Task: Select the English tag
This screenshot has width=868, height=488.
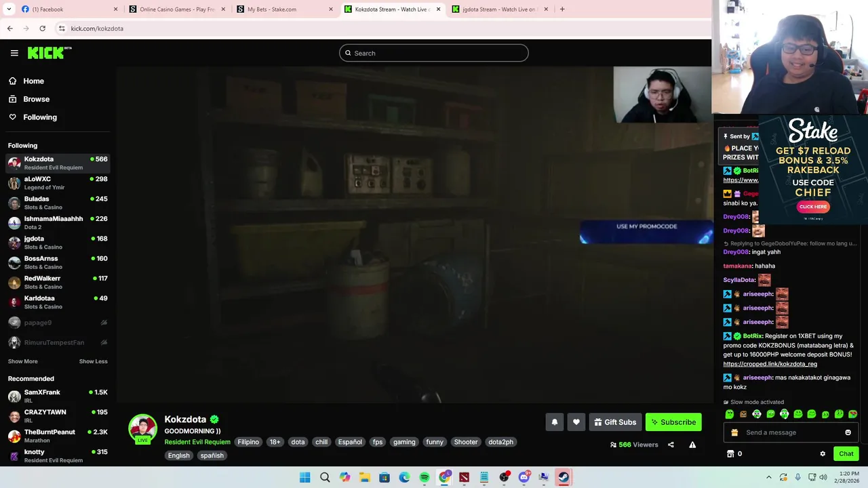Action: tap(179, 455)
